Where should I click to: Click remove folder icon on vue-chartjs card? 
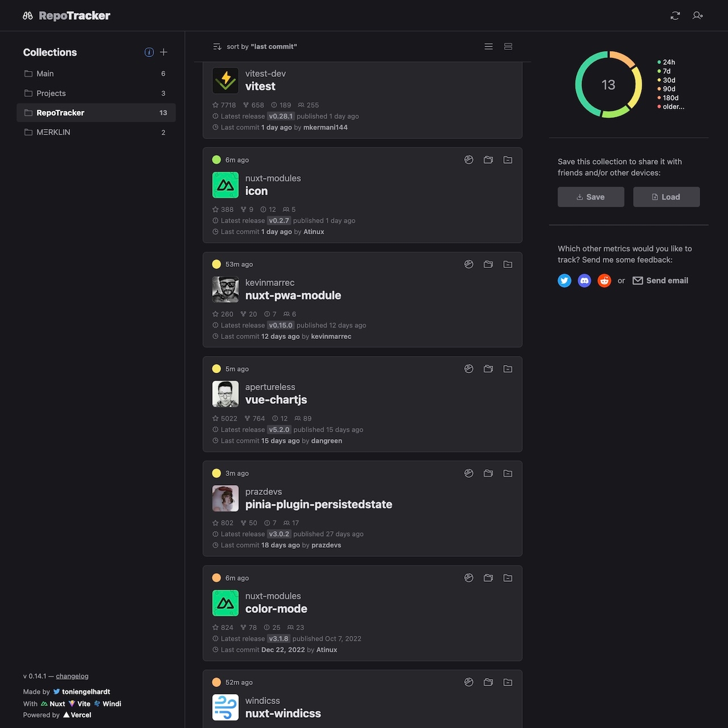pyautogui.click(x=508, y=369)
